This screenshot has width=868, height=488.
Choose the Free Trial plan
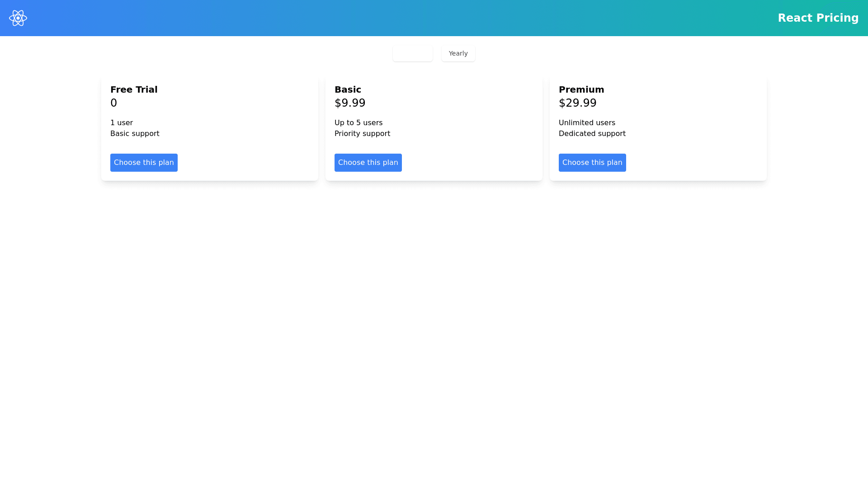(x=144, y=163)
